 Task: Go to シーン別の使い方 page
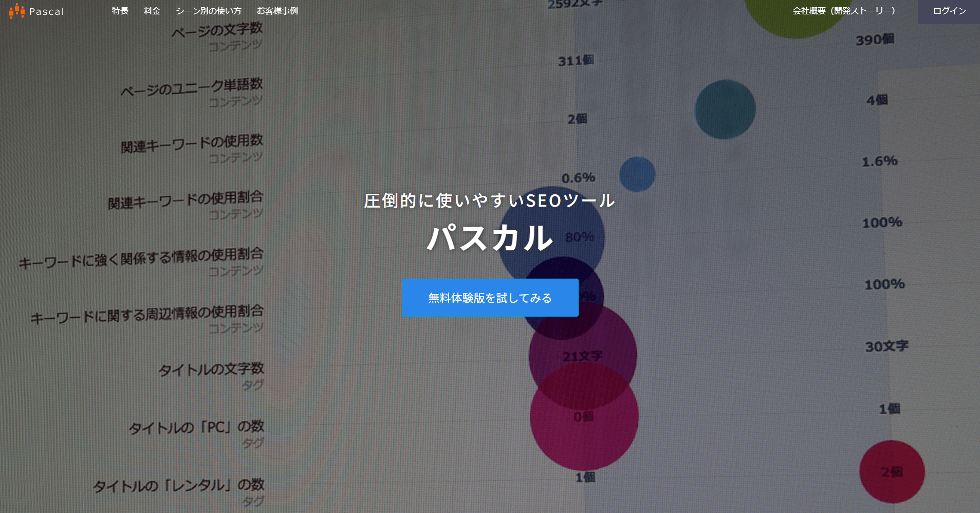point(208,11)
